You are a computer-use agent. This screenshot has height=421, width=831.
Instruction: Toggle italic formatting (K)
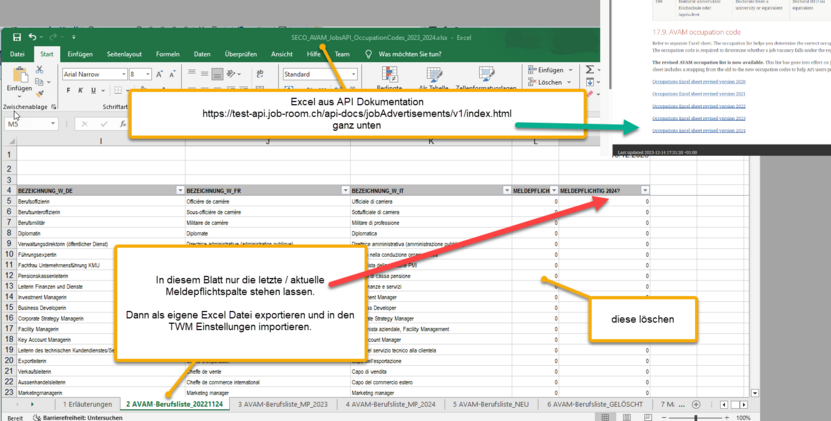(x=80, y=91)
